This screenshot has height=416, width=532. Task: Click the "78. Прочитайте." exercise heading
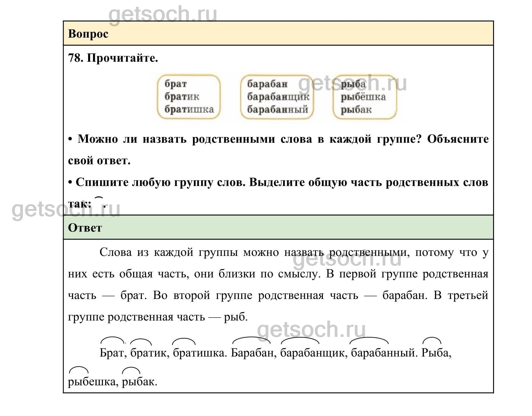pyautogui.click(x=113, y=58)
